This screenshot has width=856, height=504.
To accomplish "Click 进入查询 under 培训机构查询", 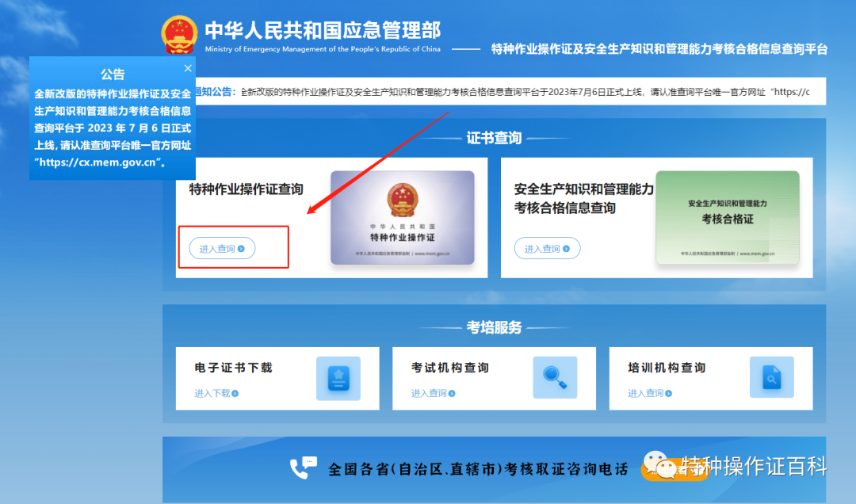I will tap(645, 393).
